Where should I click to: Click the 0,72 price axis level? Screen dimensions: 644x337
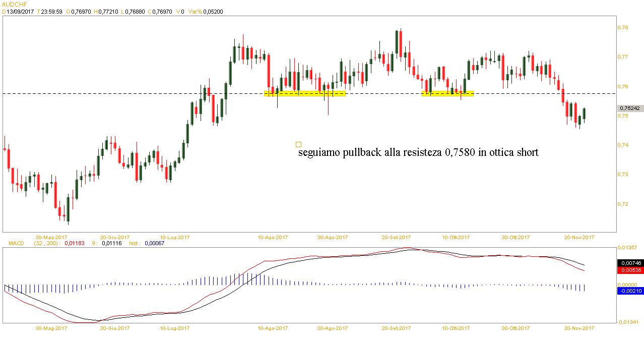(x=623, y=204)
